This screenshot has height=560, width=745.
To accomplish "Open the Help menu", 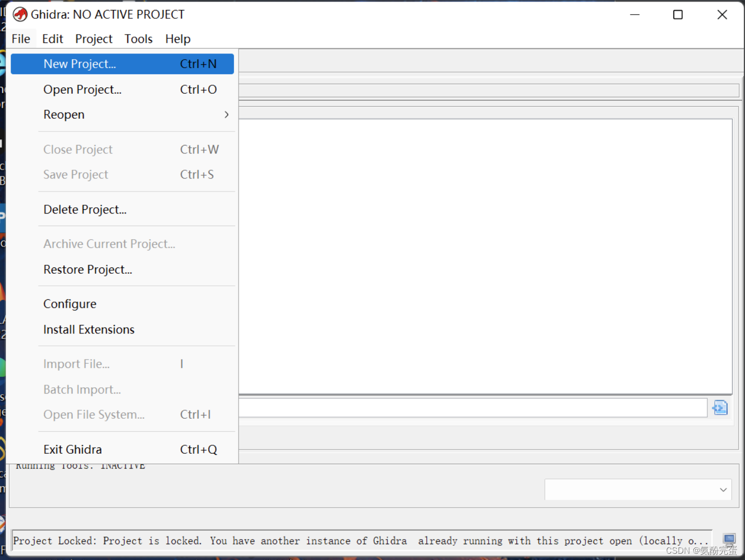I will click(x=178, y=39).
